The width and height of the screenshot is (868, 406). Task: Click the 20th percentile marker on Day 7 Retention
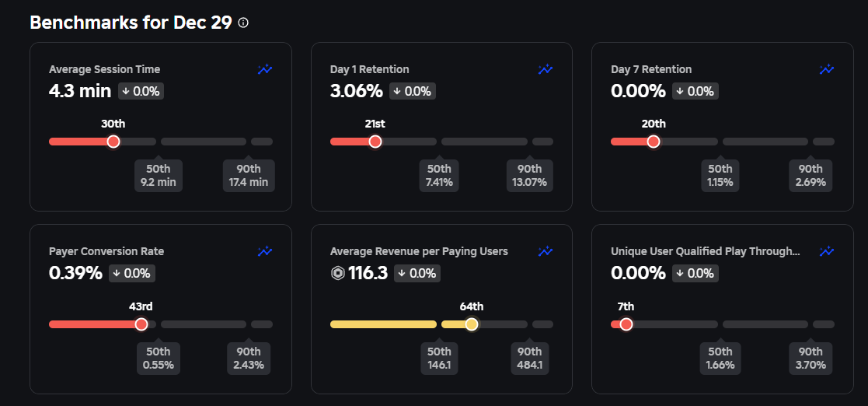click(x=654, y=142)
